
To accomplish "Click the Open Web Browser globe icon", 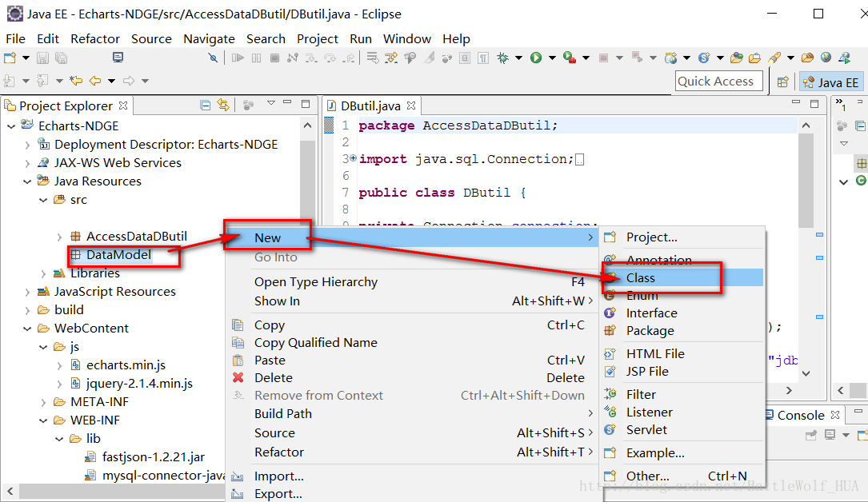I will pos(826,58).
